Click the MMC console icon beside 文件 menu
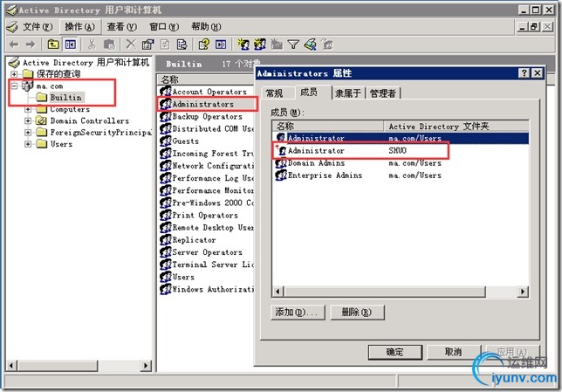This screenshot has height=392, width=562. (x=12, y=27)
